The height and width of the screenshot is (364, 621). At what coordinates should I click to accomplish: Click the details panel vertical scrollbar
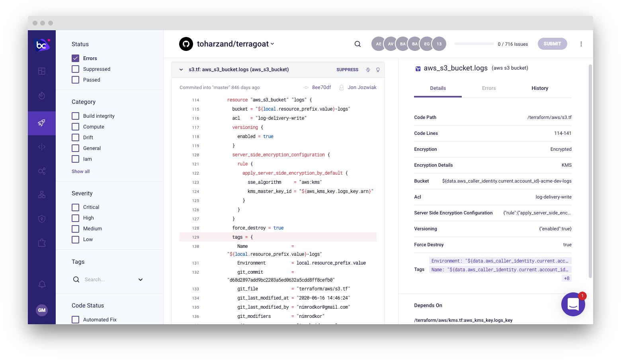coord(590,171)
